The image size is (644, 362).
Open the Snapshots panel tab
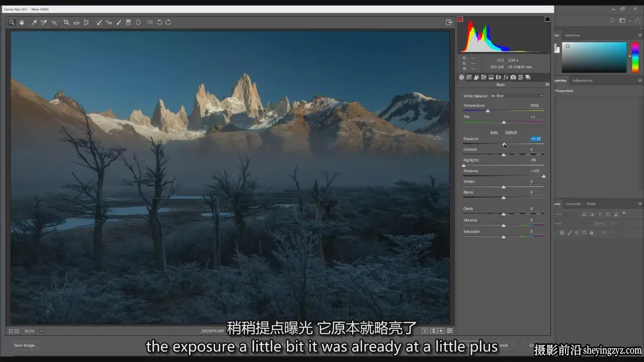tap(528, 77)
